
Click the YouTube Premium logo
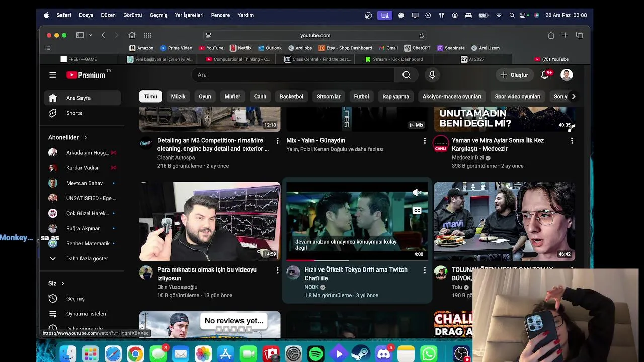pos(86,75)
